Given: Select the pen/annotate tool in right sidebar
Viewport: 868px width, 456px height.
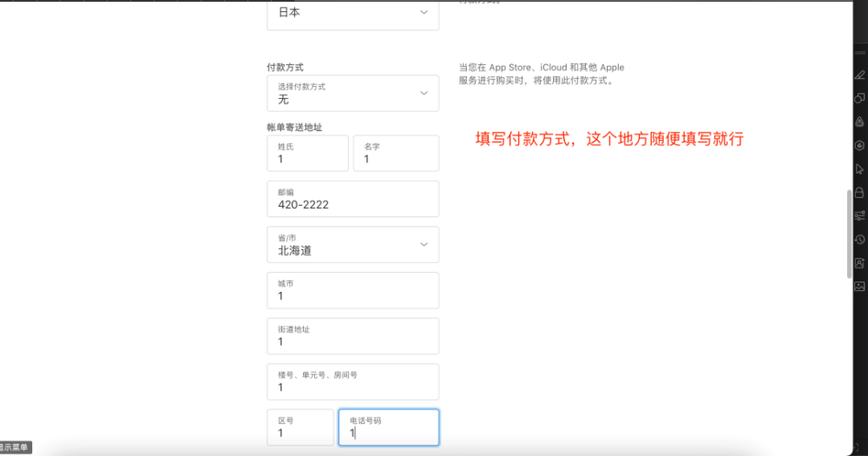Looking at the screenshot, I should pyautogui.click(x=859, y=75).
